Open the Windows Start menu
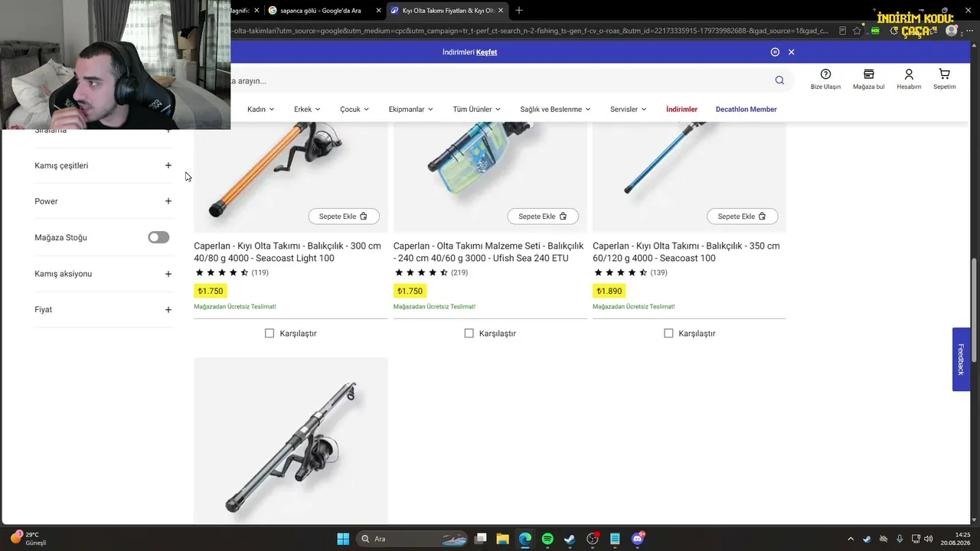Screen dimensions: 980x551 click(343, 539)
